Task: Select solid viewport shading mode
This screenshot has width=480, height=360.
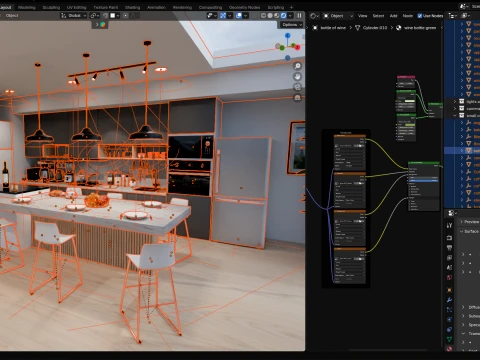Action: 270,16
